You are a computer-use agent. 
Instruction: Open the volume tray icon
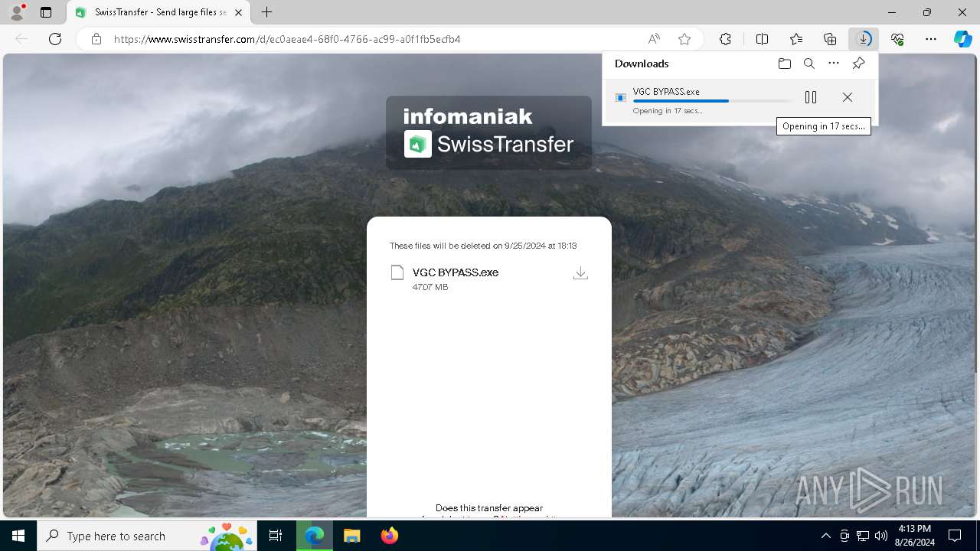881,536
